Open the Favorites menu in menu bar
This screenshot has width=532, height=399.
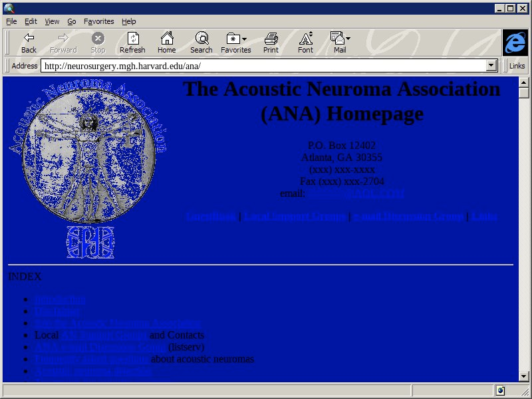click(x=98, y=21)
